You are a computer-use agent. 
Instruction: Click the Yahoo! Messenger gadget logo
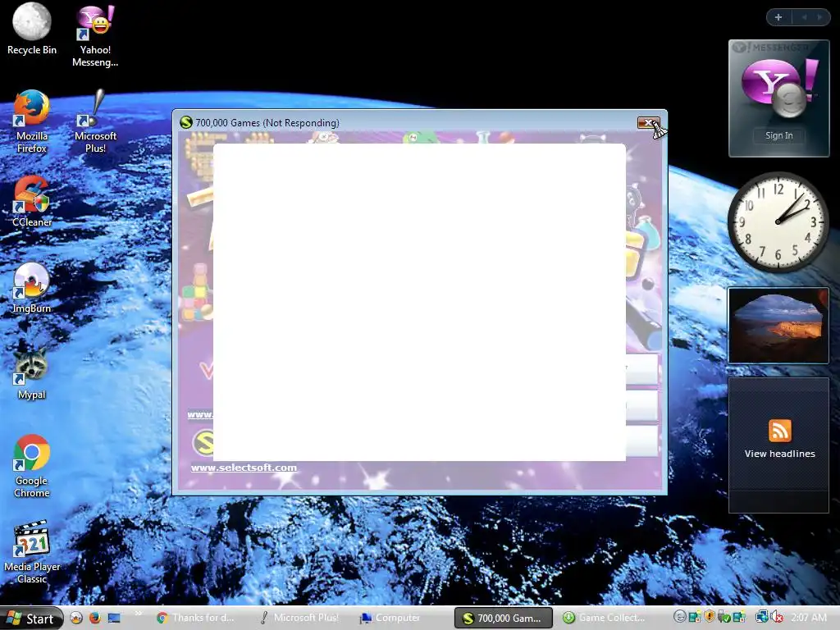coord(778,89)
